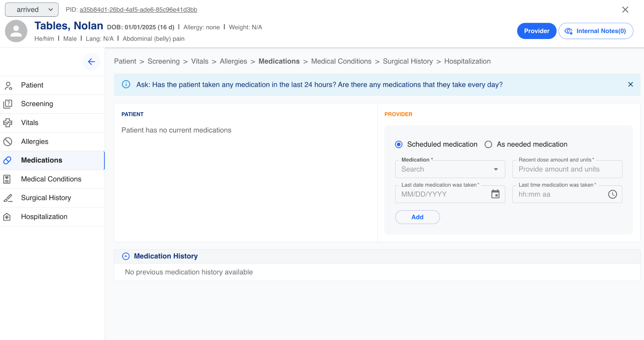The width and height of the screenshot is (644, 340).
Task: Click the patient avatar image
Action: tap(16, 31)
